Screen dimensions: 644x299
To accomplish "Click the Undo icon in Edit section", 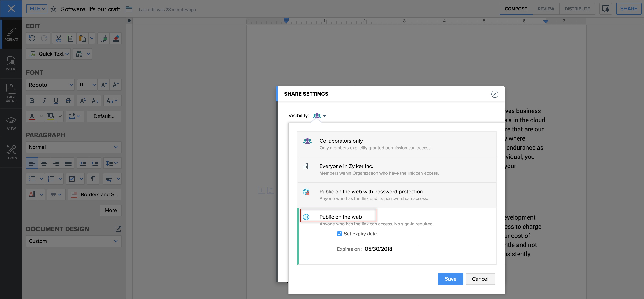I will coord(32,38).
